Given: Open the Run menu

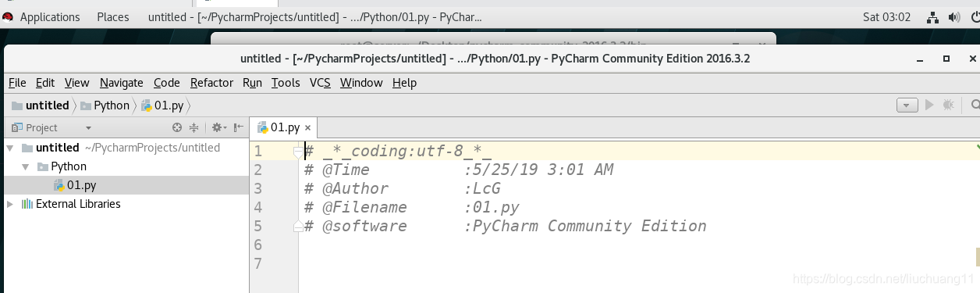Looking at the screenshot, I should pos(252,83).
